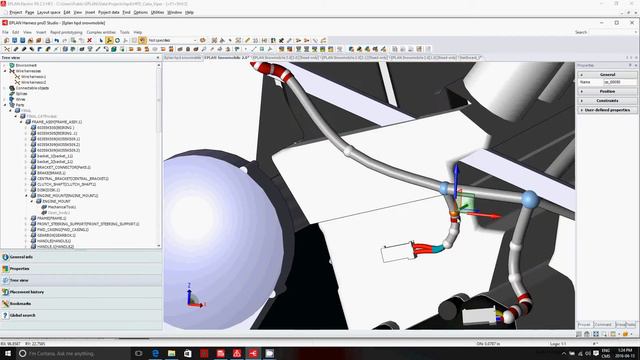640x360 pixels.
Task: Collapse the Parts tree node
Action: pyautogui.click(x=5, y=105)
